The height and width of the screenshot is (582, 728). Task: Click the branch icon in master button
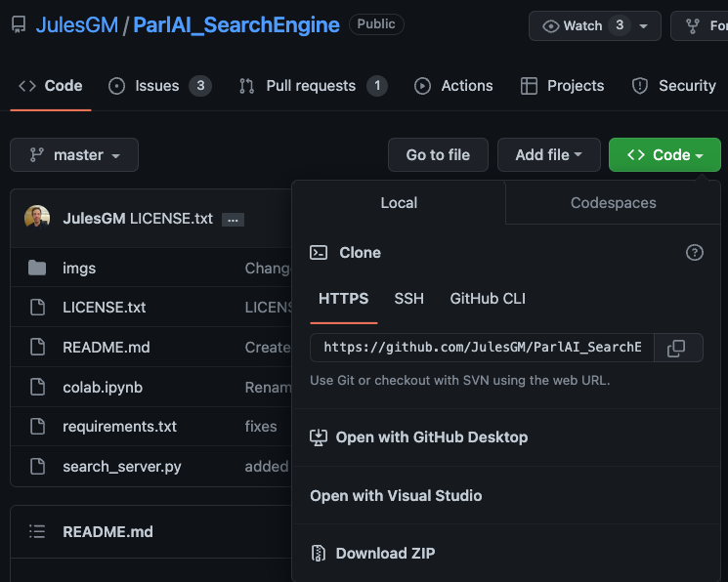[x=37, y=154]
